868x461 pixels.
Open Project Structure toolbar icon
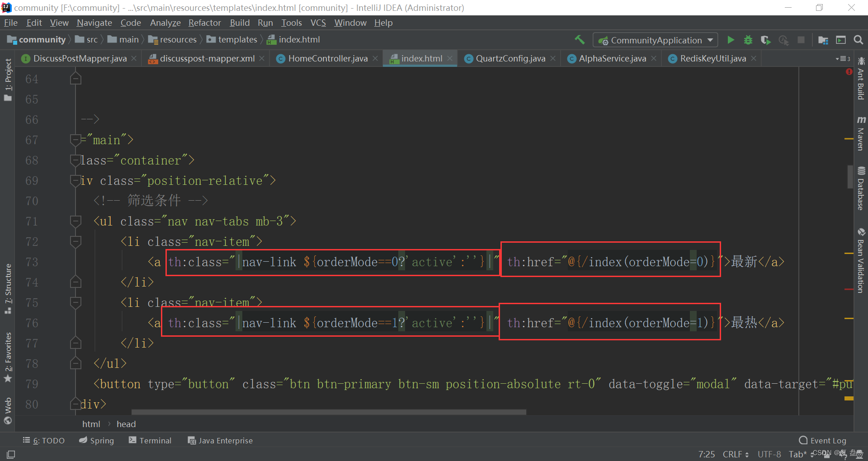click(823, 40)
